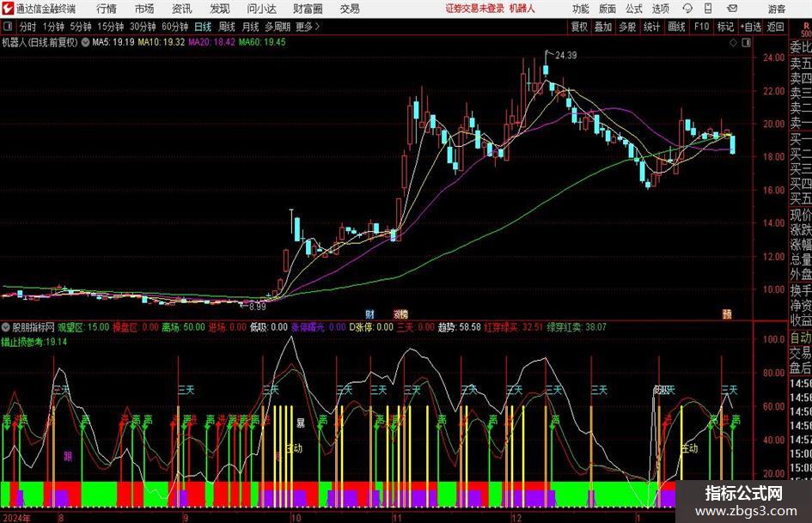812x523 pixels.
Task: Expand the MA indicator settings arrow
Action: (x=85, y=42)
